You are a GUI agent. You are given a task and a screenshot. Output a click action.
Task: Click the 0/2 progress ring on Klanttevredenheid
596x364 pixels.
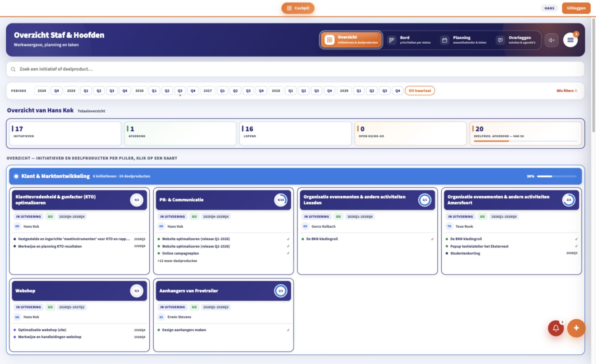point(136,200)
